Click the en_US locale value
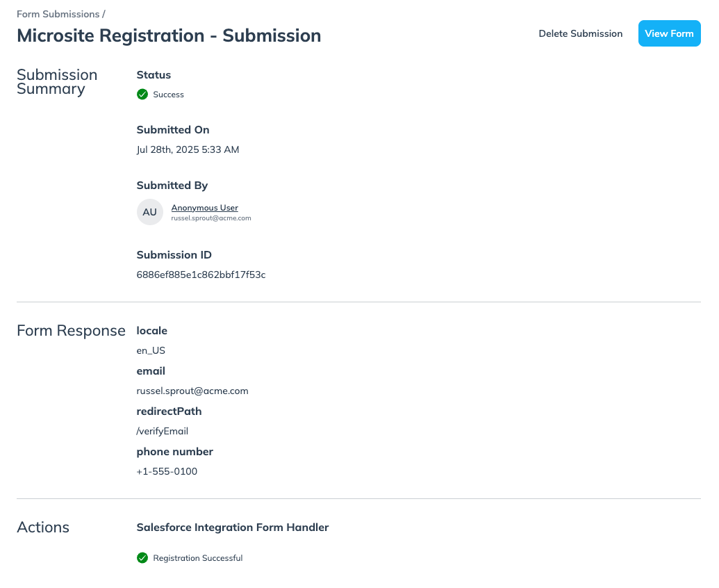 point(151,350)
